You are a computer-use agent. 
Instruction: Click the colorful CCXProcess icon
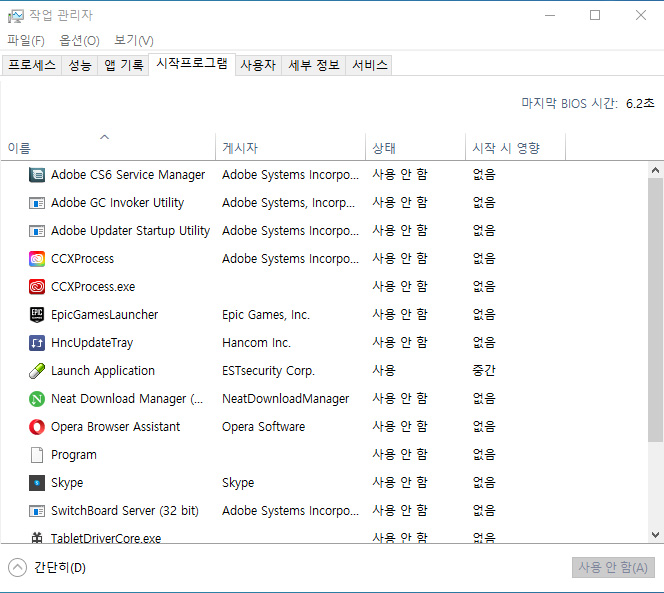37,259
